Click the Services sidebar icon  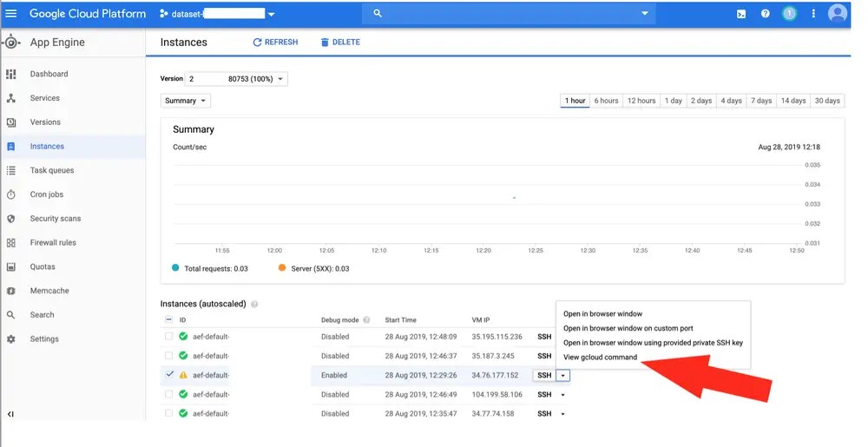(x=11, y=98)
